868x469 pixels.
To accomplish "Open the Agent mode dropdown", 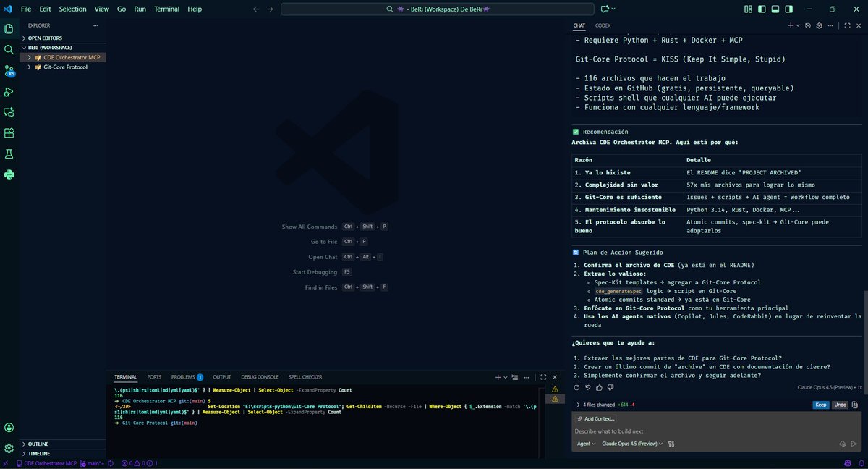I will pos(586,443).
